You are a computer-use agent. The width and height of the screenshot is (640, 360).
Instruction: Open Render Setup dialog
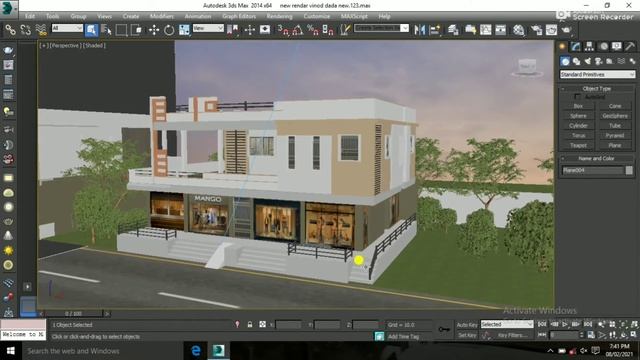536,30
